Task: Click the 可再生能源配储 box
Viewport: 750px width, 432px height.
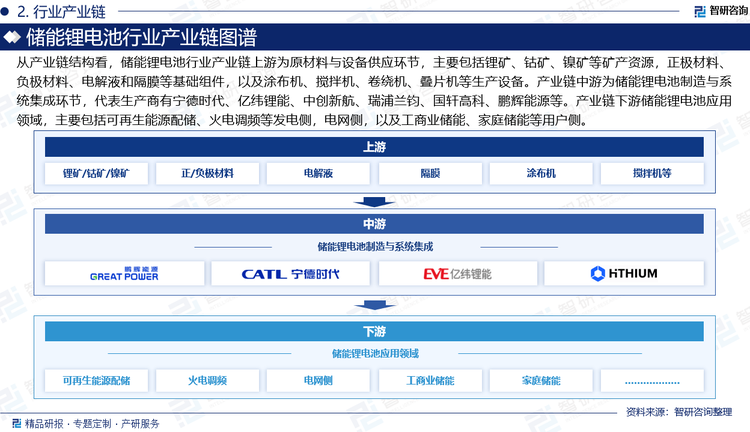Action: pos(96,381)
